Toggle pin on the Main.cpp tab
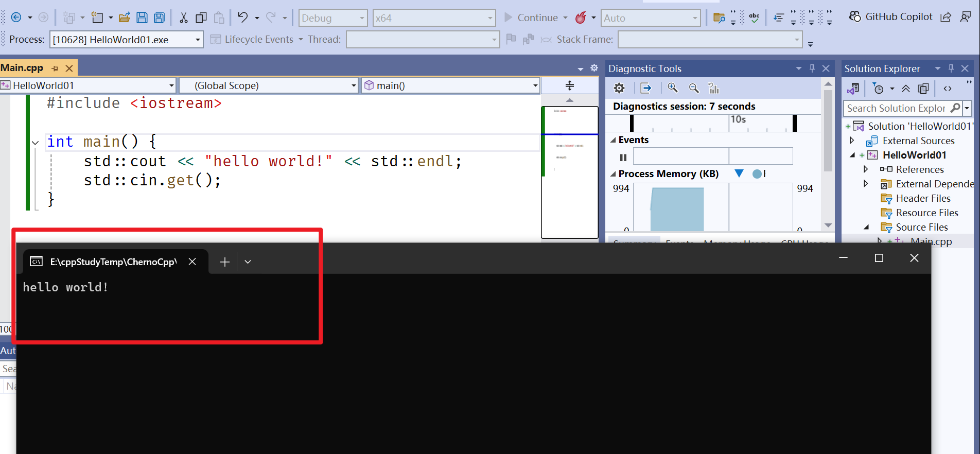Image resolution: width=980 pixels, height=454 pixels. tap(55, 68)
